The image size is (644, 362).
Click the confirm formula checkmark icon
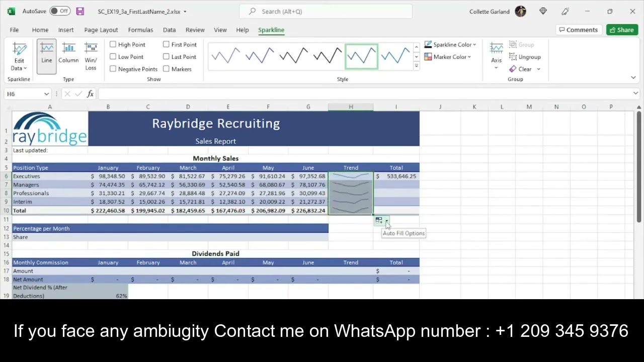point(78,94)
